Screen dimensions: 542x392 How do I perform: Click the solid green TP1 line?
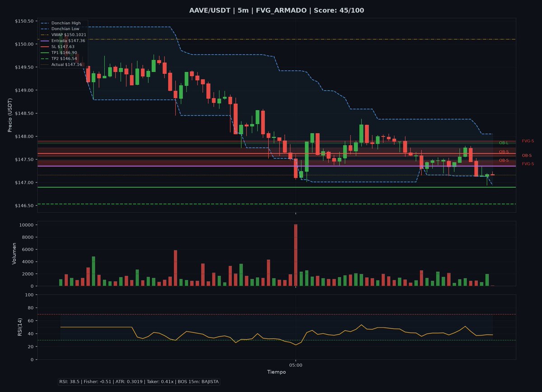pos(276,187)
